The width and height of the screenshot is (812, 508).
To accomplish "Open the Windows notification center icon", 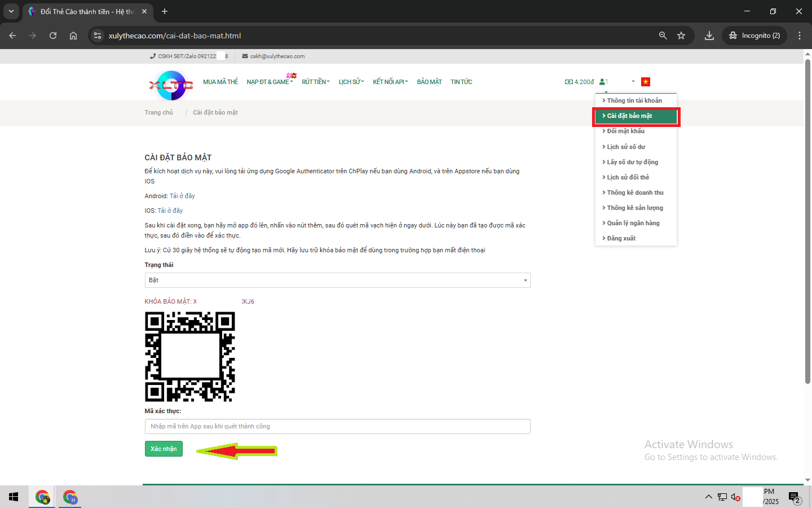I will point(795,497).
